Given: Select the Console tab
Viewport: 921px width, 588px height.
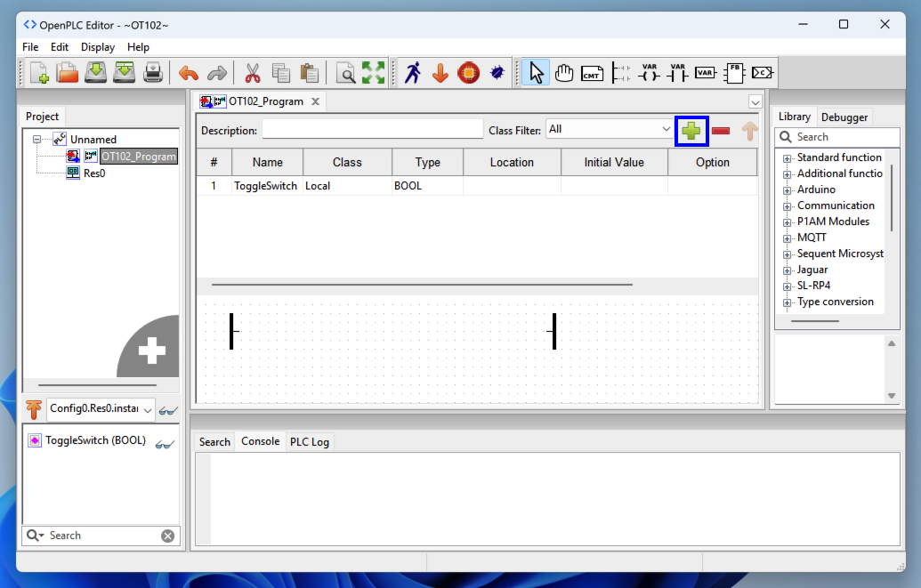Looking at the screenshot, I should pyautogui.click(x=260, y=441).
